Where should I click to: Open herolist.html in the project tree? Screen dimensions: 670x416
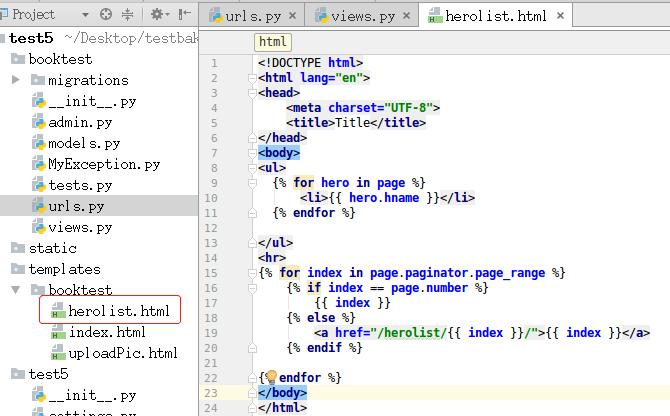119,311
